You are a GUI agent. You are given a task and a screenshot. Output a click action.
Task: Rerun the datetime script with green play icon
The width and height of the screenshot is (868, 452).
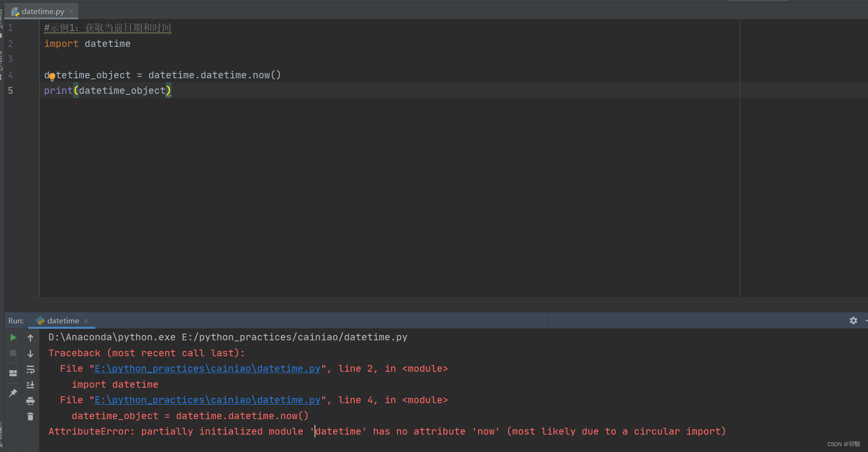point(13,337)
